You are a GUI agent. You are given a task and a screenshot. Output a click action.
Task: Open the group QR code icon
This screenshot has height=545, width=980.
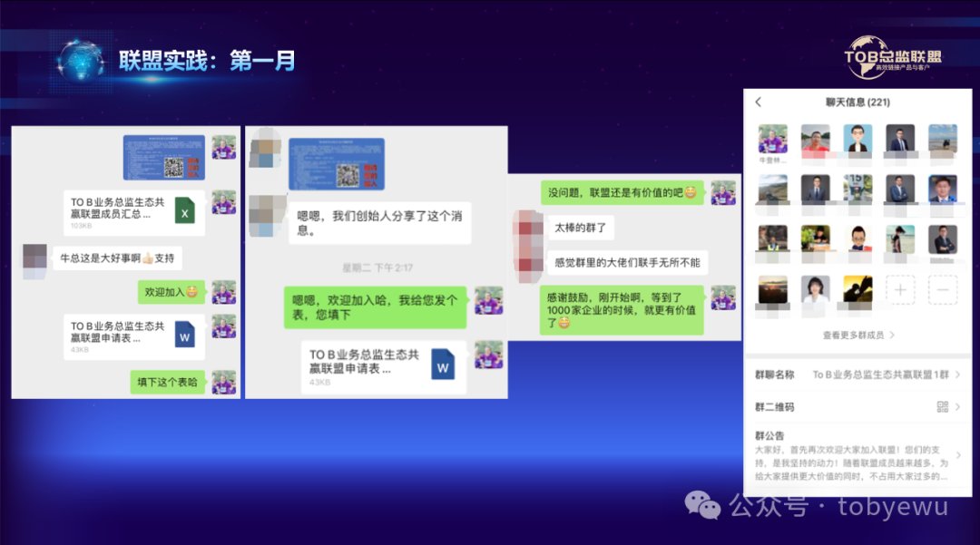(943, 407)
